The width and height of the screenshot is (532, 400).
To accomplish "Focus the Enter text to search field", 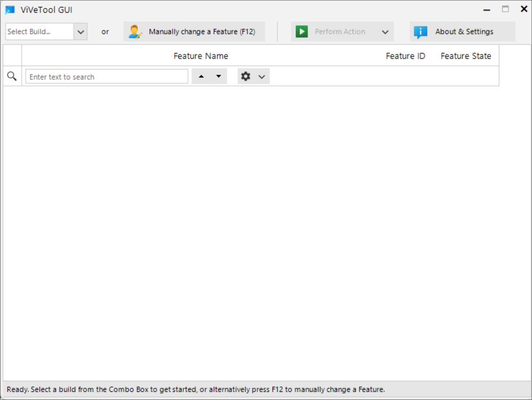I will pos(106,77).
